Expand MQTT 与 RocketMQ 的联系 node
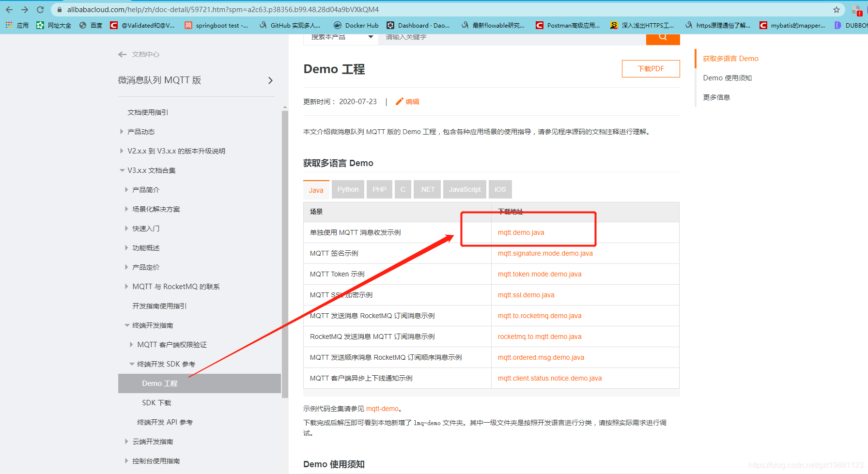 click(x=126, y=287)
